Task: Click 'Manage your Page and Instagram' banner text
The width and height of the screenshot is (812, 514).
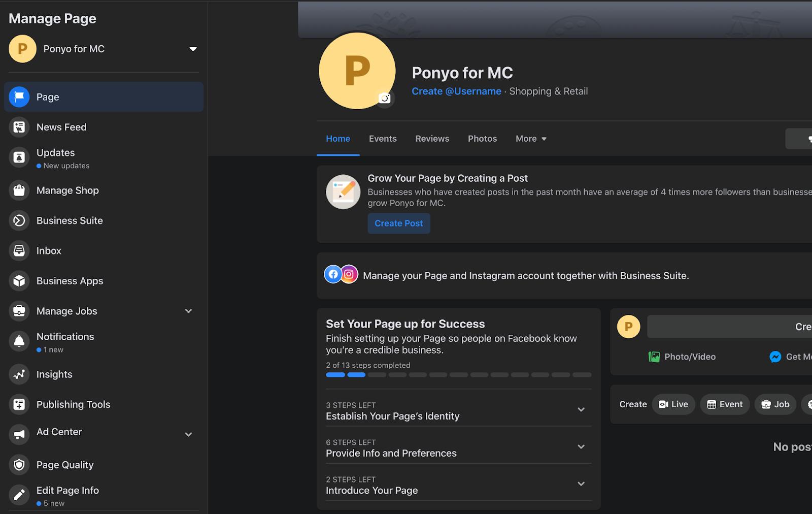Action: coord(526,276)
